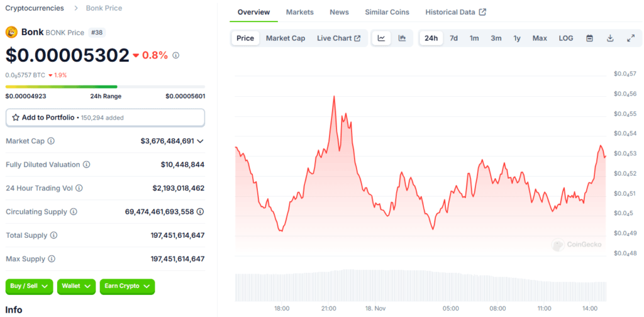This screenshot has width=644, height=317.
Task: Select the Market Cap chart toggle
Action: [286, 38]
